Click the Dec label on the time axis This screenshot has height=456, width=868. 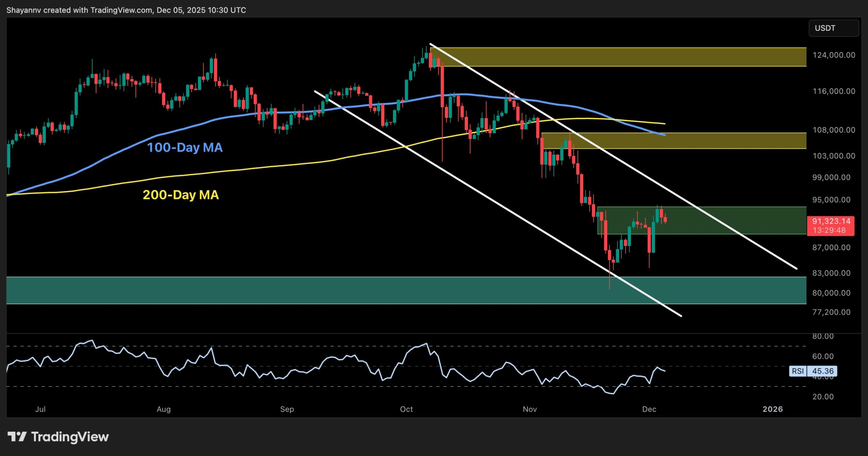[650, 409]
